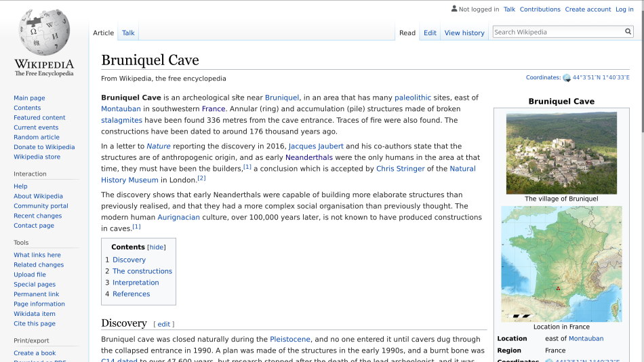Open the Wikipedia store link
Screen dimensions: 644x362
tap(37, 157)
